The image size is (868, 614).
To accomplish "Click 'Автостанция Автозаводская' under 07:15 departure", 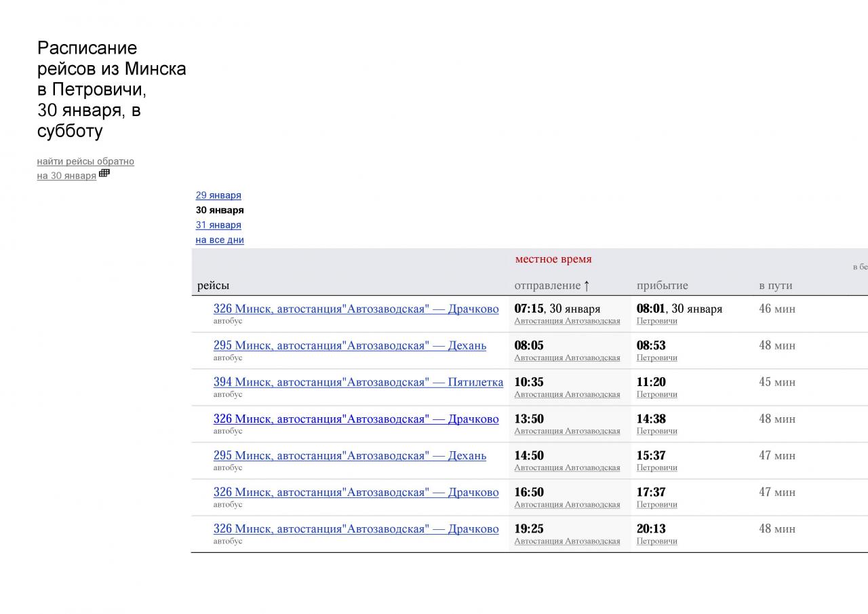I will pos(567,321).
